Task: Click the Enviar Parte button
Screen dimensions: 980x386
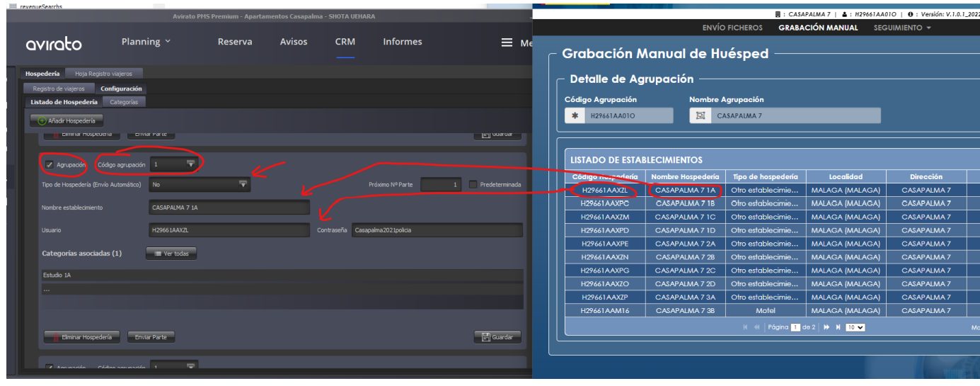Action: click(151, 337)
